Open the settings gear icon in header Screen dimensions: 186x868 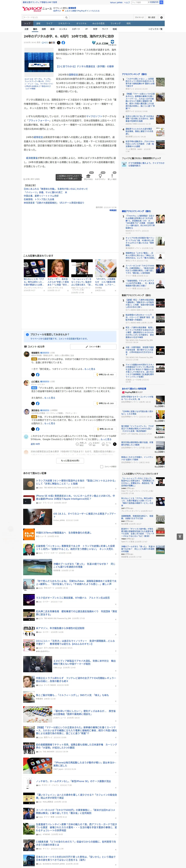coord(161,17)
